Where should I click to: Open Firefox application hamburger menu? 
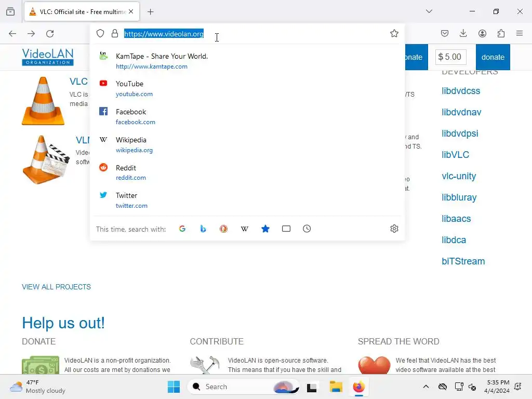(x=520, y=33)
